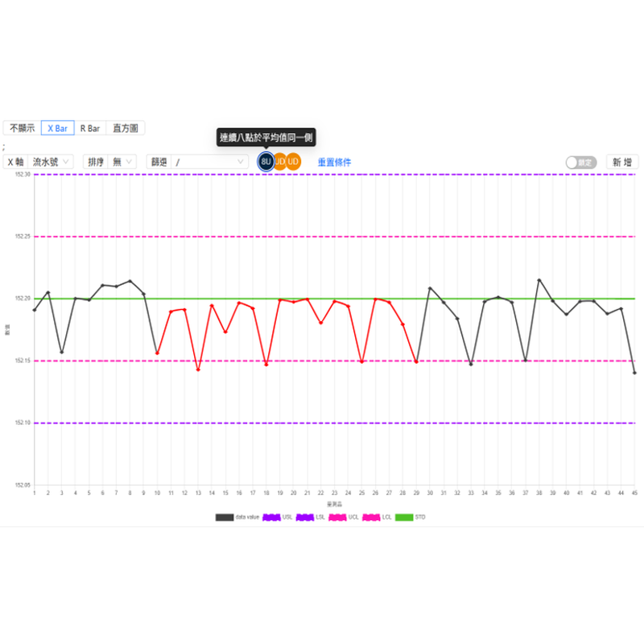644x644 pixels.
Task: Click the 重置條件 reset link
Action: coord(334,162)
